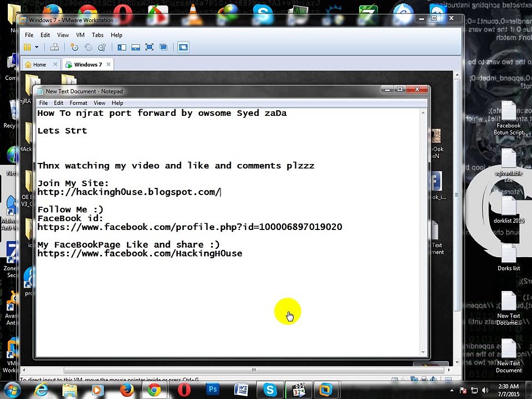Image resolution: width=532 pixels, height=399 pixels.
Task: Open the VM menu
Action: pos(80,35)
